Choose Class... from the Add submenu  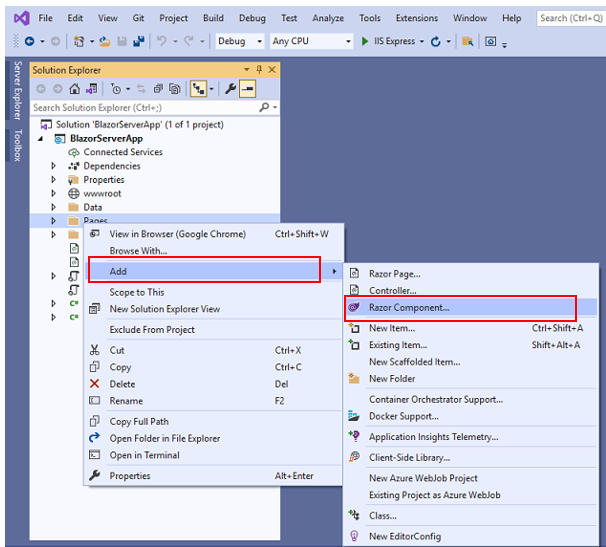pos(470,515)
